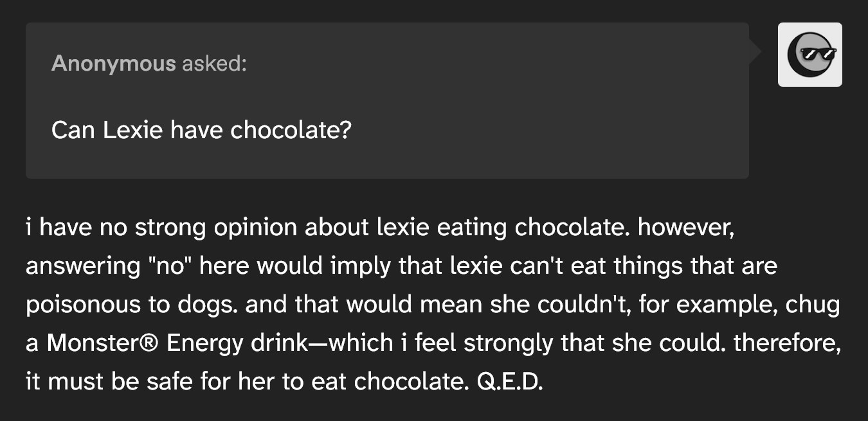Click the word "asked:" in the header
Screen dimensions: 868x421
click(x=214, y=63)
